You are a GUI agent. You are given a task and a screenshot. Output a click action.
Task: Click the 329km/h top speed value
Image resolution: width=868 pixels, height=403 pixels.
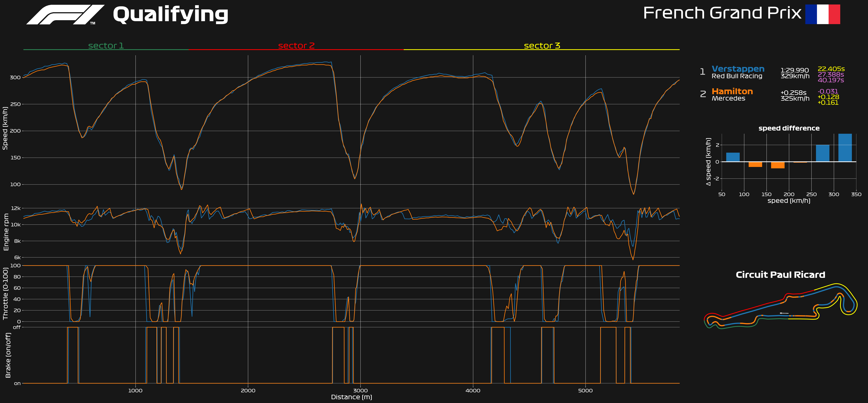[795, 76]
